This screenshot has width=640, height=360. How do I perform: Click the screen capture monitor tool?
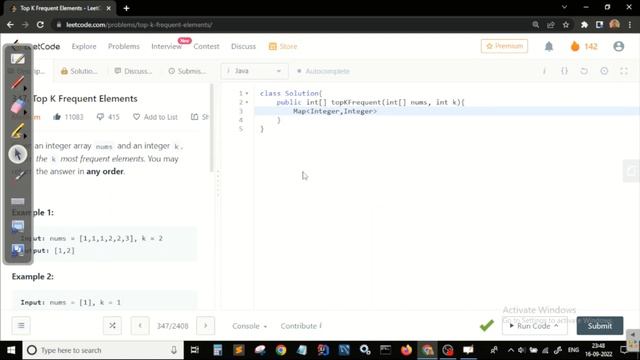point(18,226)
